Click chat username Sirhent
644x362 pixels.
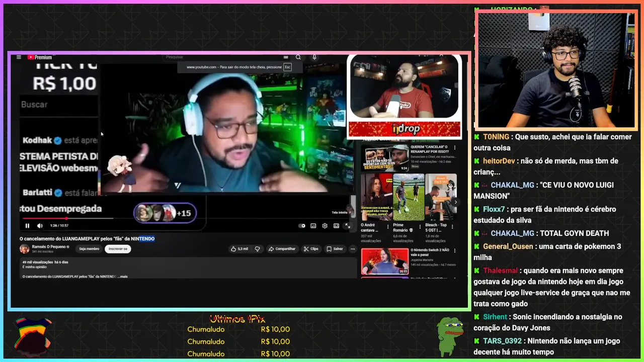click(495, 317)
